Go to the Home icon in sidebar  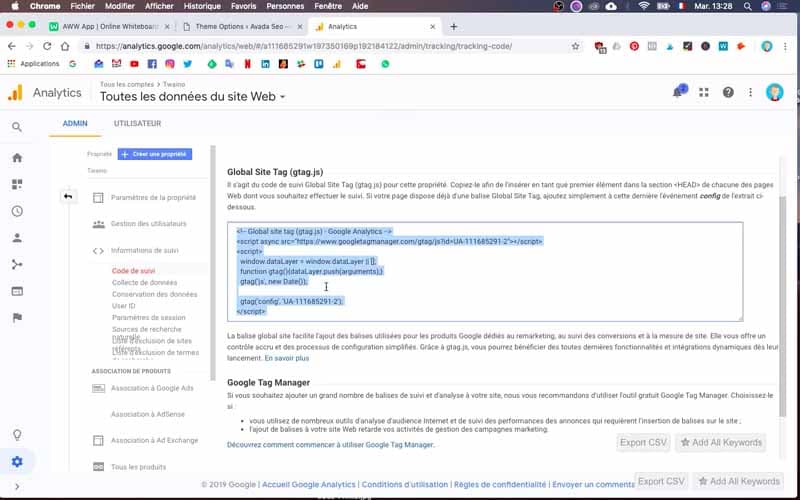pos(17,158)
